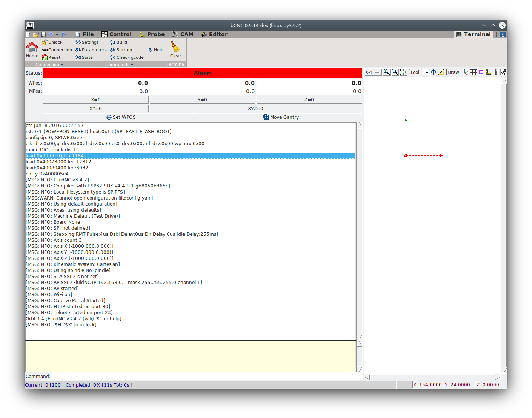
Task: Click the canvas vertical scrollbar
Action: pyautogui.click(x=504, y=225)
